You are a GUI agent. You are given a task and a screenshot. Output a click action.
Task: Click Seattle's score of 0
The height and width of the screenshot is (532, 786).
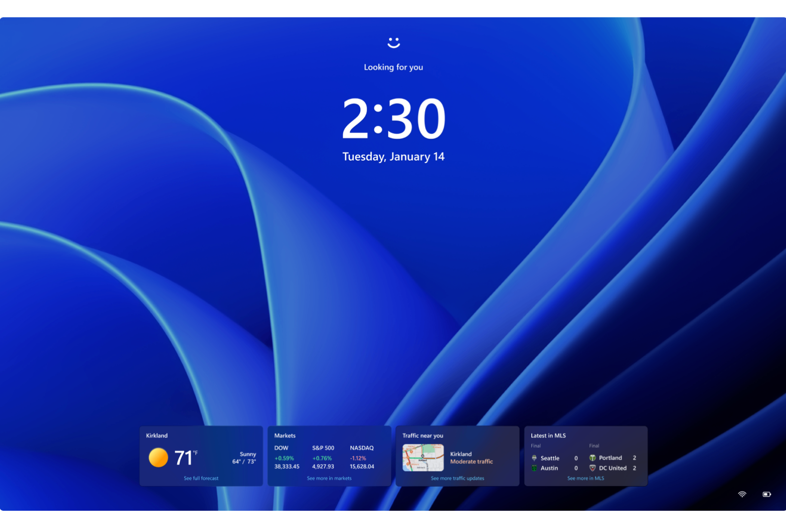(x=576, y=458)
